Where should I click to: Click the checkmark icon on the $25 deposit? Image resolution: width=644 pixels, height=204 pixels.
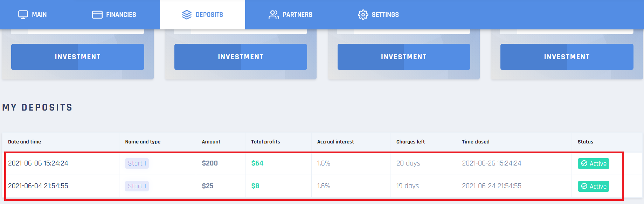584,186
